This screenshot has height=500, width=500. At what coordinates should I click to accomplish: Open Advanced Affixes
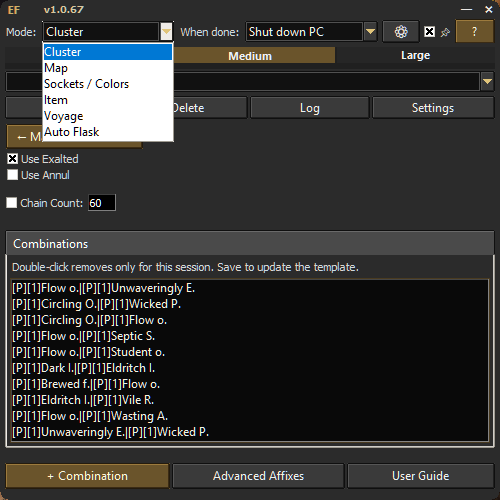[258, 476]
